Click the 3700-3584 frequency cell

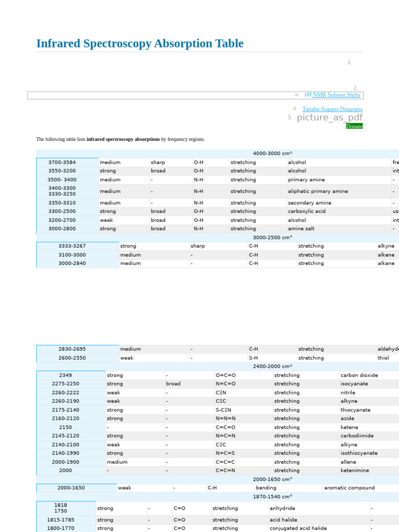tap(67, 162)
